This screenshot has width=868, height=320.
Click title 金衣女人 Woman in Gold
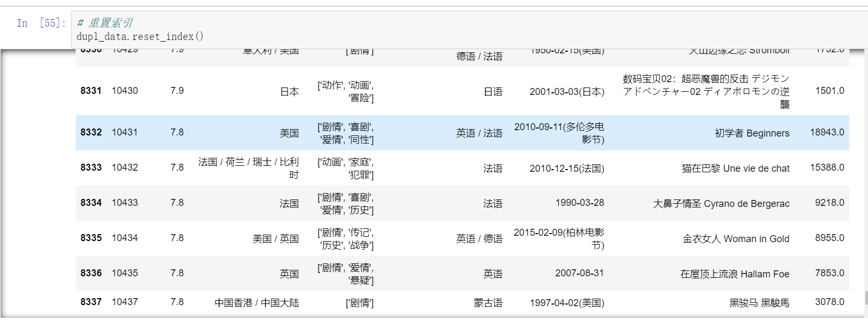click(736, 239)
